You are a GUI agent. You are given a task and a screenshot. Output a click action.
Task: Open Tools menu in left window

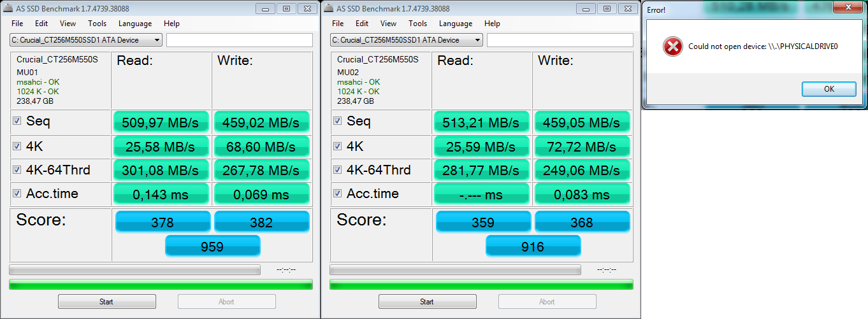tap(98, 24)
